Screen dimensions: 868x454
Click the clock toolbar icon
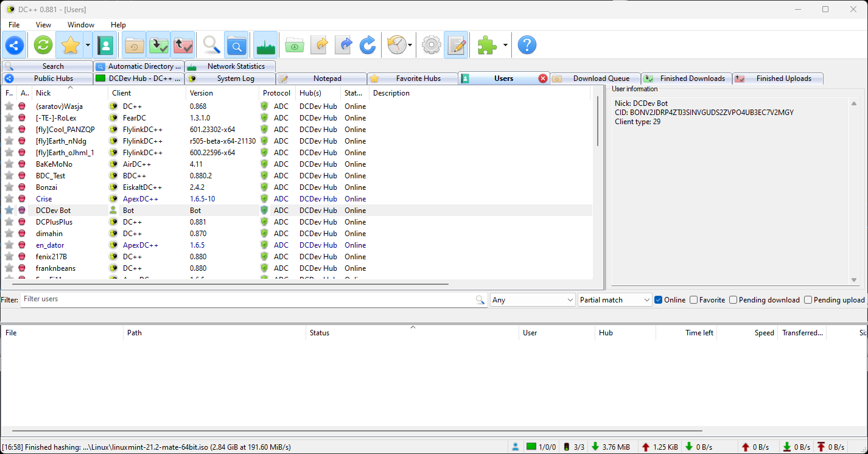[x=396, y=45]
